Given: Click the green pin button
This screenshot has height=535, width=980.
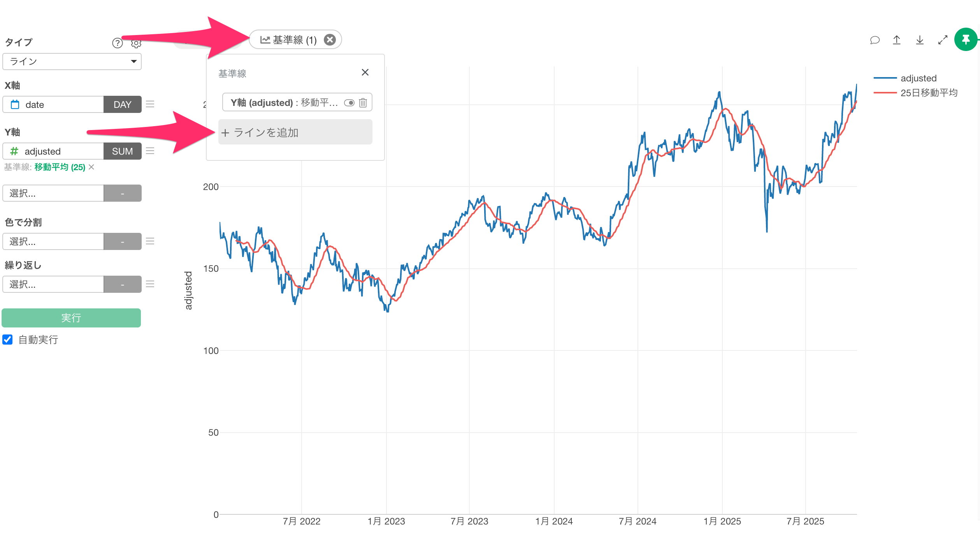Looking at the screenshot, I should point(966,39).
